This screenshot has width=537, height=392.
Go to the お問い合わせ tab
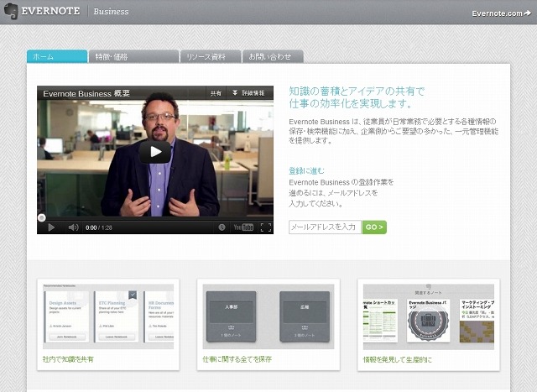coord(273,56)
